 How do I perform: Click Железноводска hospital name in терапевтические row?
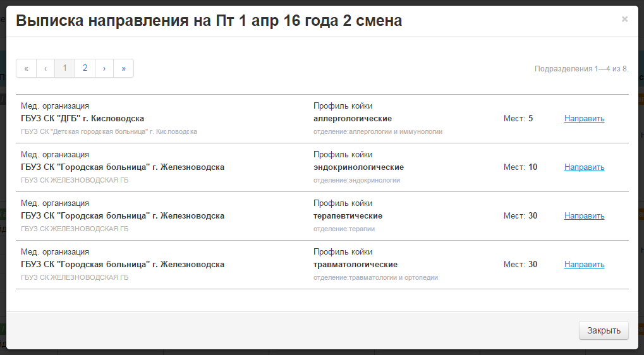click(x=123, y=216)
